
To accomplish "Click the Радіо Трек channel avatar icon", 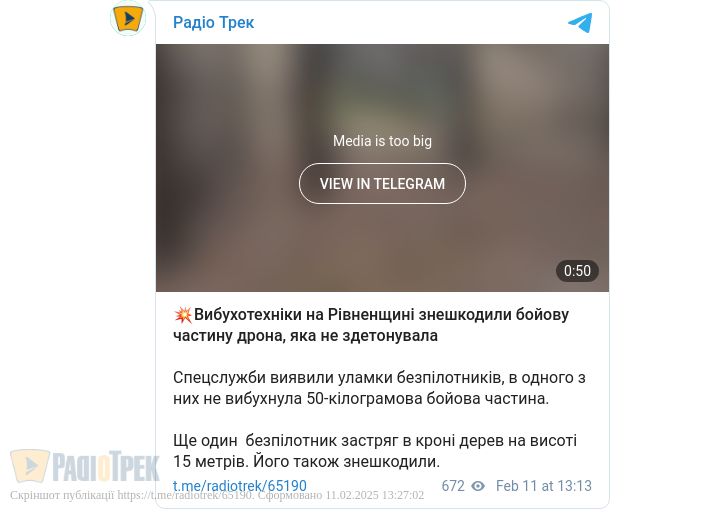I will tap(128, 18).
